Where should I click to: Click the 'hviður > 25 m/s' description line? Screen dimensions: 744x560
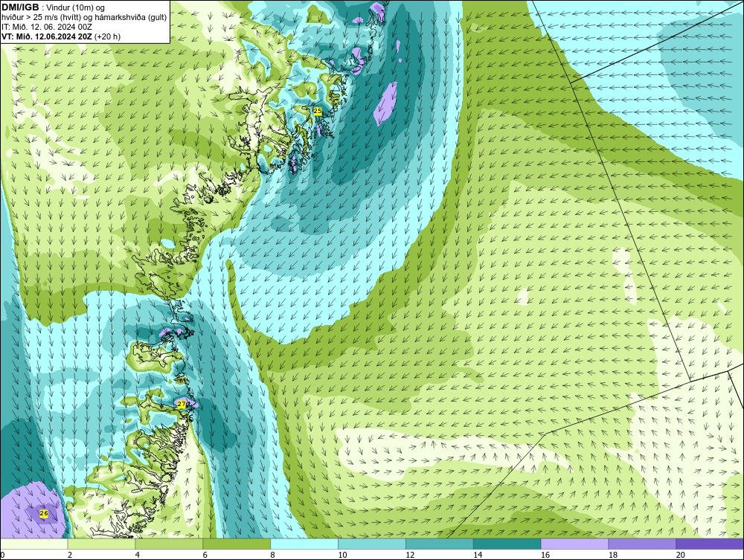84,18
